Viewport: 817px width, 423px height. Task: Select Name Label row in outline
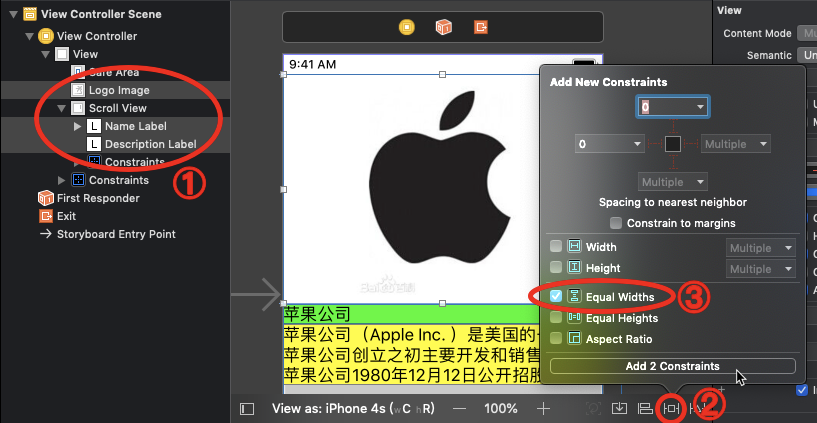tap(115, 126)
